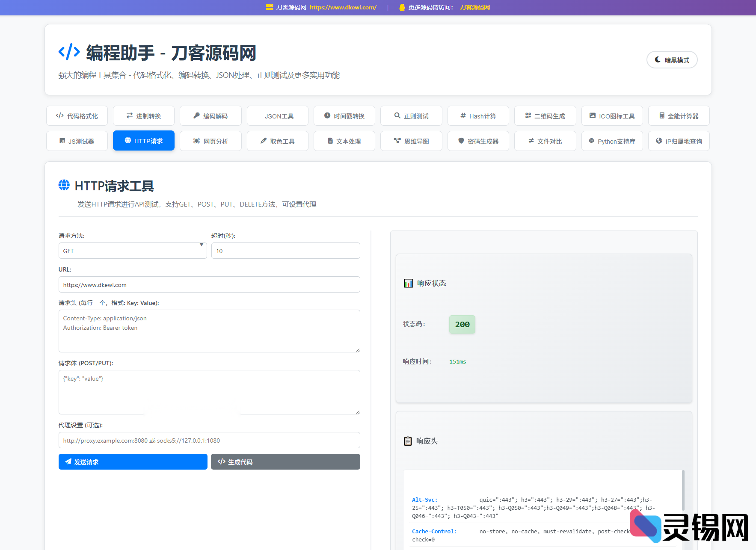
Task: Open the 文件对比 tool
Action: (545, 141)
